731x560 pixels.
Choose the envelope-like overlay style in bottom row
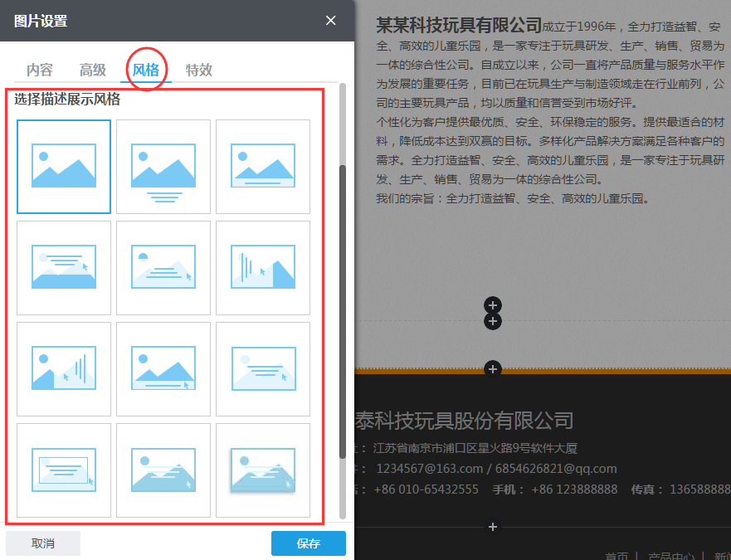(x=163, y=470)
